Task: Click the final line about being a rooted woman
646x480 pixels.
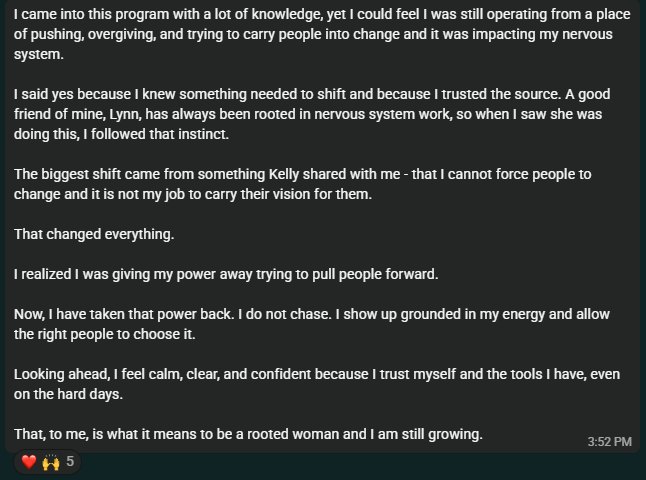Action: tap(248, 434)
